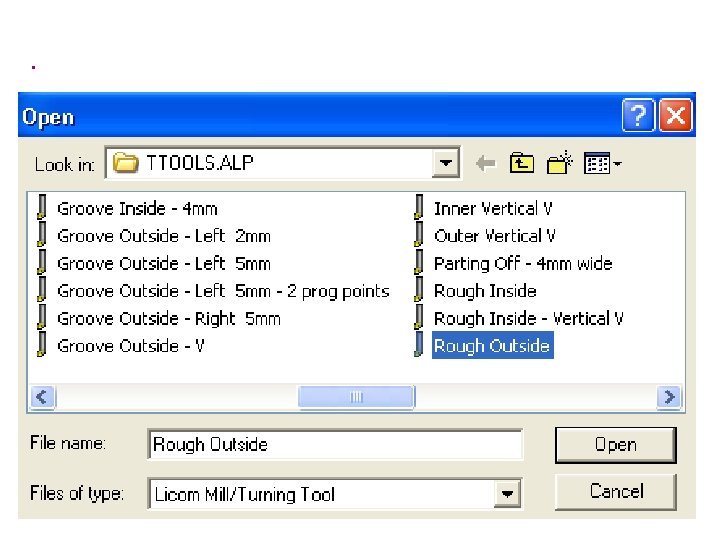Go back using the left arrow toolbar icon
This screenshot has height=540, width=720.
point(486,163)
